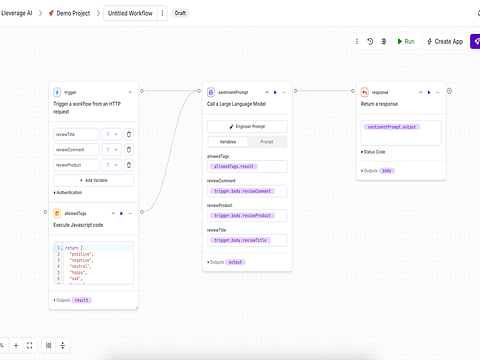Collapse the sentimentPrompt node with its chevron
The width and height of the screenshot is (480, 360).
pyautogui.click(x=267, y=92)
